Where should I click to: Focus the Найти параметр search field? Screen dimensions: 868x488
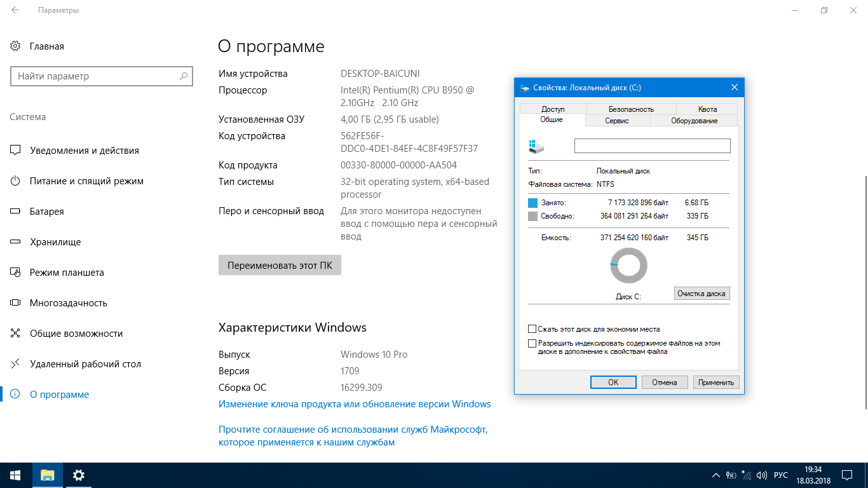[x=102, y=76]
